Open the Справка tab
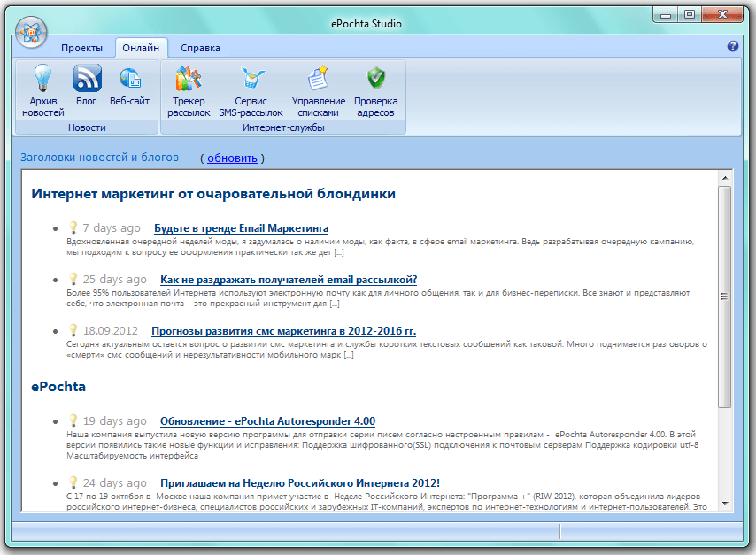 coord(201,48)
